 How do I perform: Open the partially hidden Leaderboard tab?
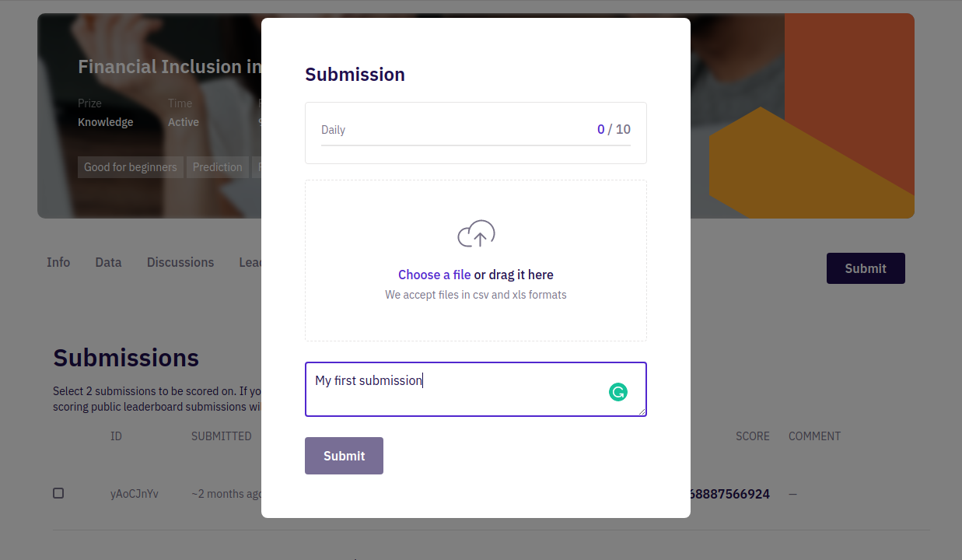click(x=250, y=262)
